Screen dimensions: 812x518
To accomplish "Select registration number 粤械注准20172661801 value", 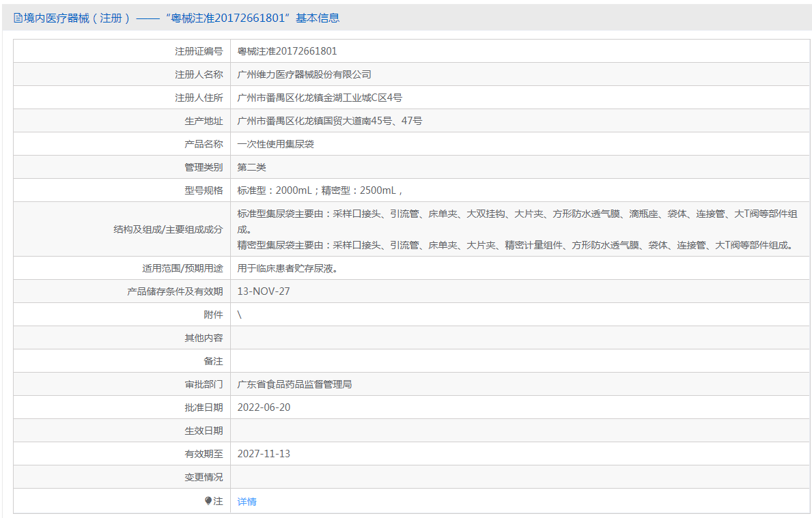I will [287, 51].
